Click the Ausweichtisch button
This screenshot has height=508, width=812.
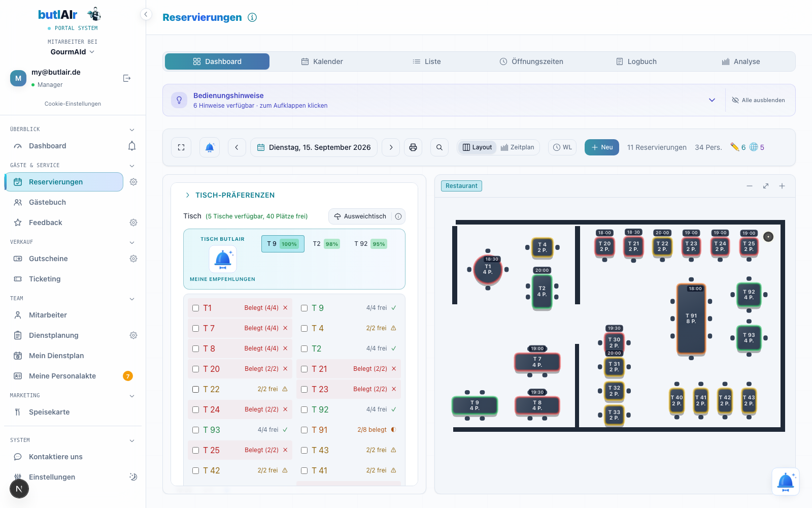click(360, 216)
